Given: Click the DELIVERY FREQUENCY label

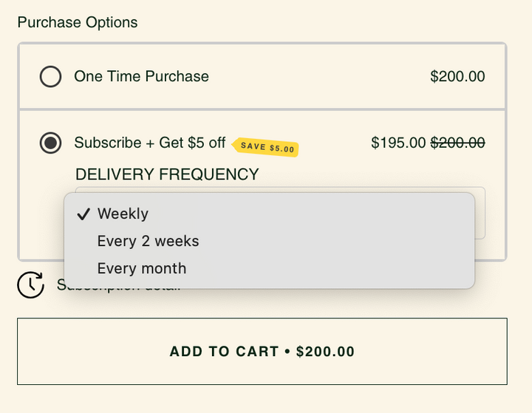Looking at the screenshot, I should click(167, 174).
